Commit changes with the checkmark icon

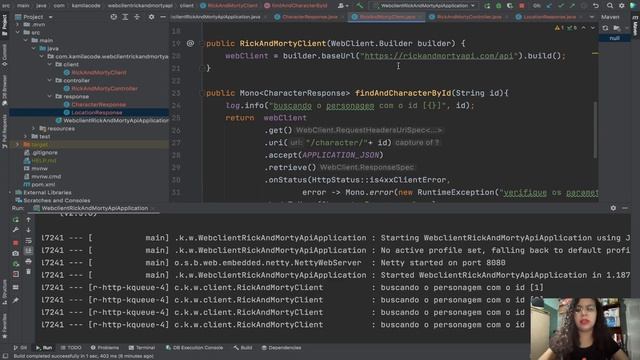point(561,6)
